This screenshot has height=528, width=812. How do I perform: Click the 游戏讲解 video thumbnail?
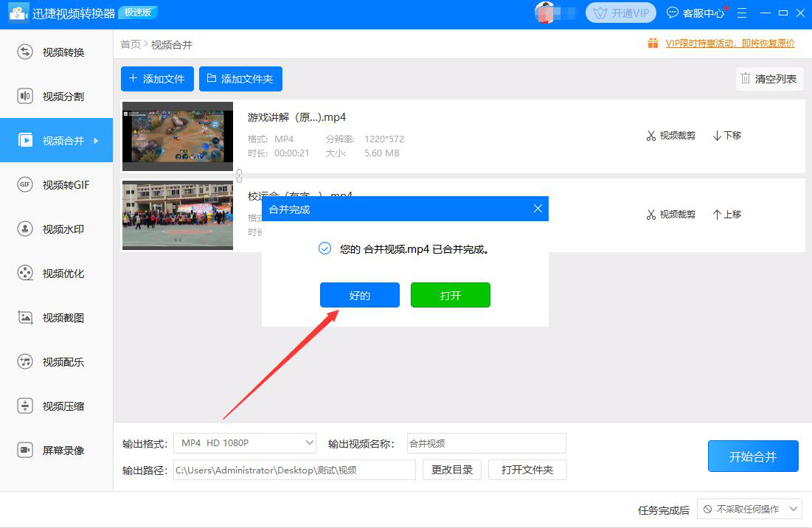(x=178, y=136)
